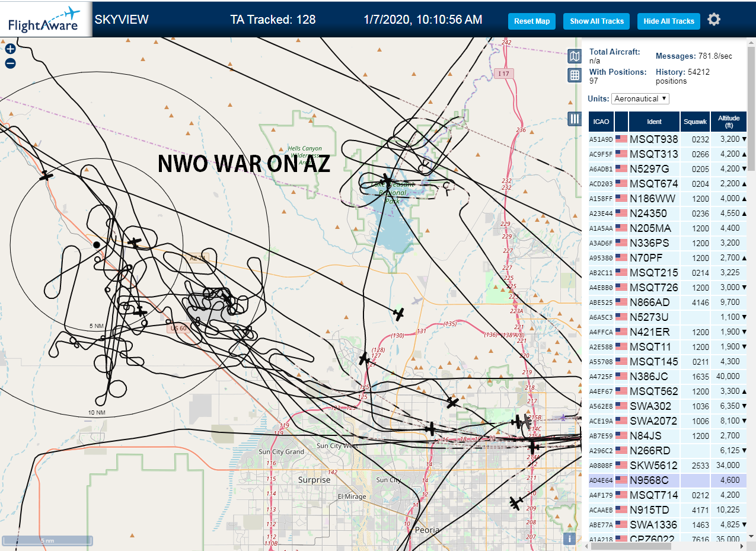Select the MSQT215 aircraft row
The image size is (756, 551).
click(668, 273)
